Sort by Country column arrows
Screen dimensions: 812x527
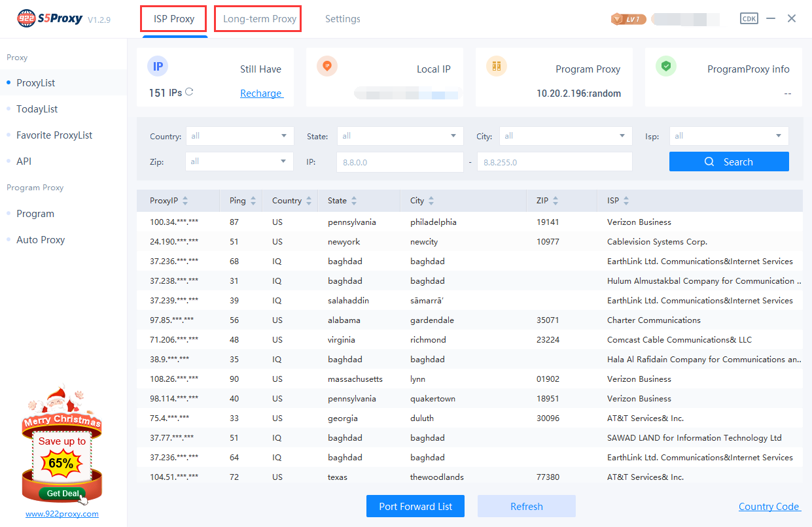309,201
